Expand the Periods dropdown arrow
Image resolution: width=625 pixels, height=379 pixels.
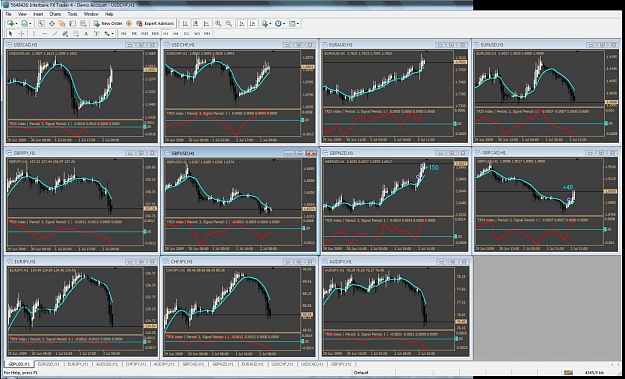[284, 24]
